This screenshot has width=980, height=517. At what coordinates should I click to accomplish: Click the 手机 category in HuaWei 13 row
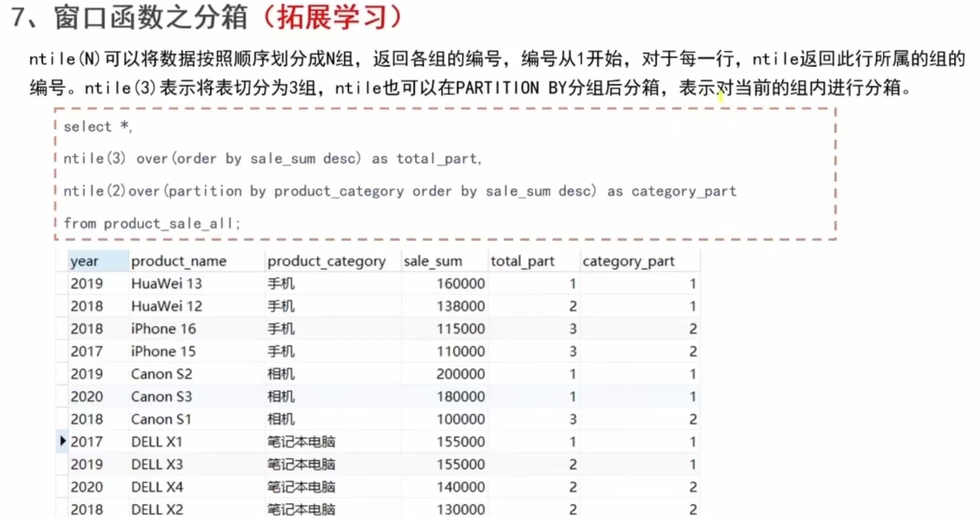pyautogui.click(x=281, y=284)
